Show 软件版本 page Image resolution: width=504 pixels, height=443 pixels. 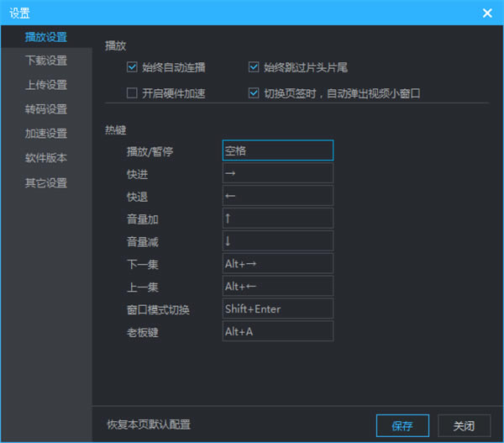(46, 158)
